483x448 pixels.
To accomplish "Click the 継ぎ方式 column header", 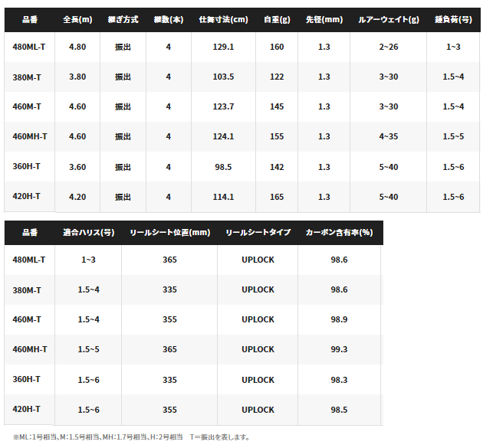I will (123, 20).
